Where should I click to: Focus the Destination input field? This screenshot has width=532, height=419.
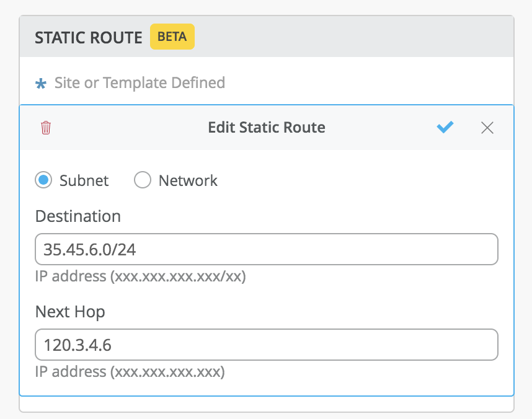click(267, 249)
